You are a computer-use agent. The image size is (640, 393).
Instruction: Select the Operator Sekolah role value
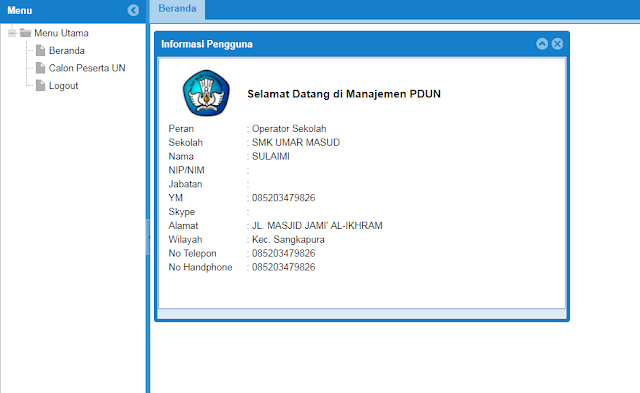[289, 129]
